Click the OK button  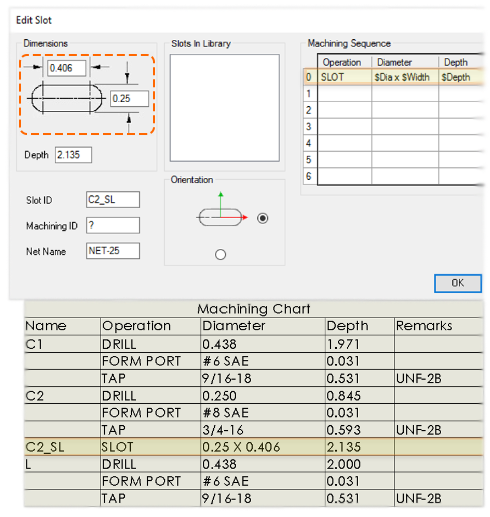click(458, 283)
